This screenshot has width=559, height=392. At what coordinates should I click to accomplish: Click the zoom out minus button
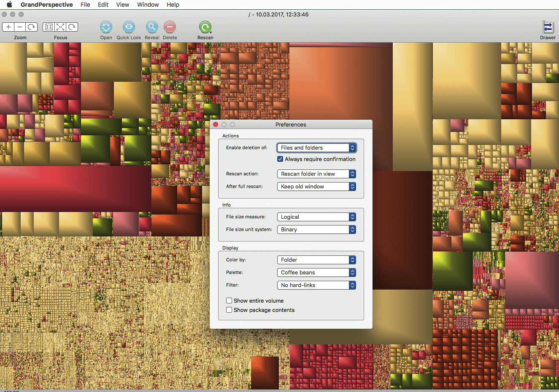pyautogui.click(x=20, y=27)
